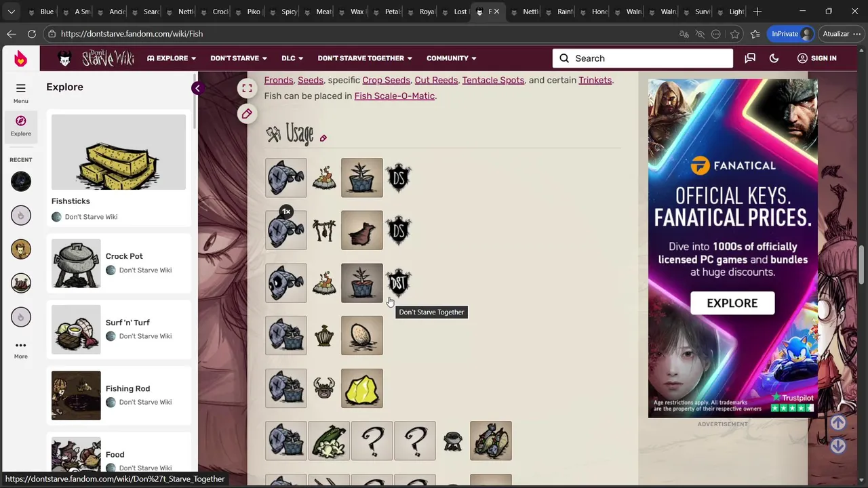This screenshot has width=868, height=488.
Task: Click the Crock Pot icon in recipe row
Action: point(453,441)
